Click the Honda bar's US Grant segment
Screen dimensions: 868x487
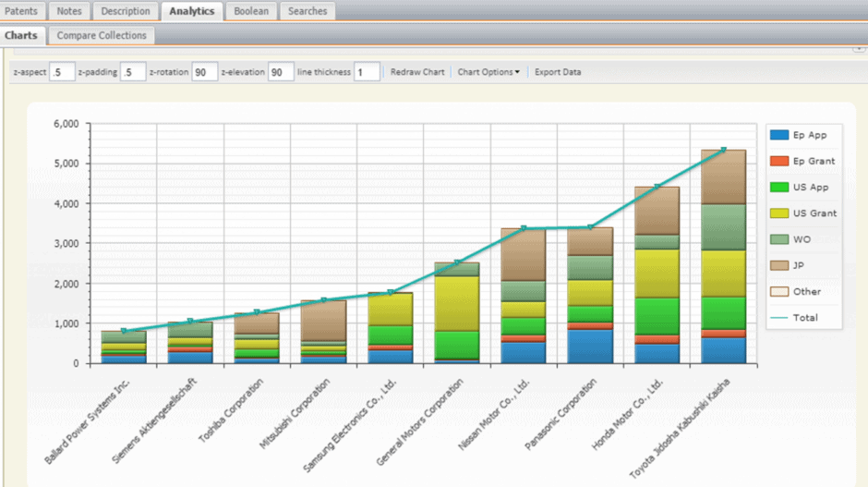coord(657,274)
